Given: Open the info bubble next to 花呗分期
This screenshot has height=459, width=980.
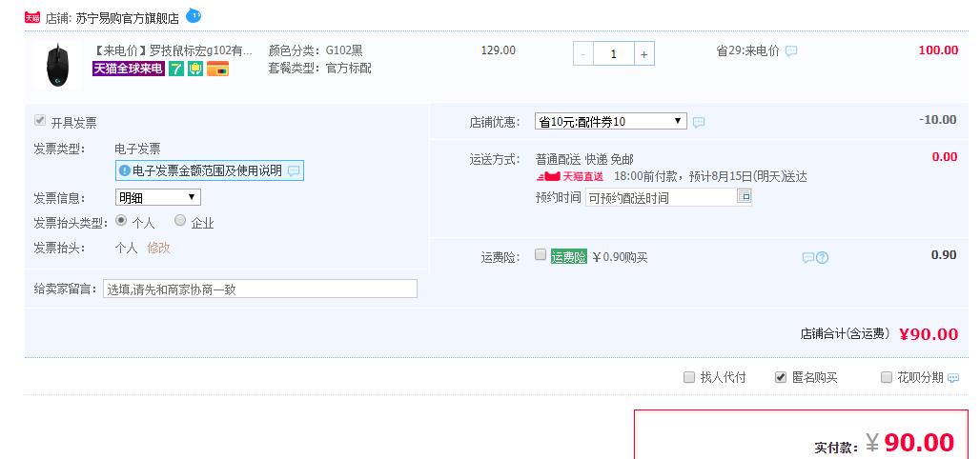Looking at the screenshot, I should click(x=953, y=378).
